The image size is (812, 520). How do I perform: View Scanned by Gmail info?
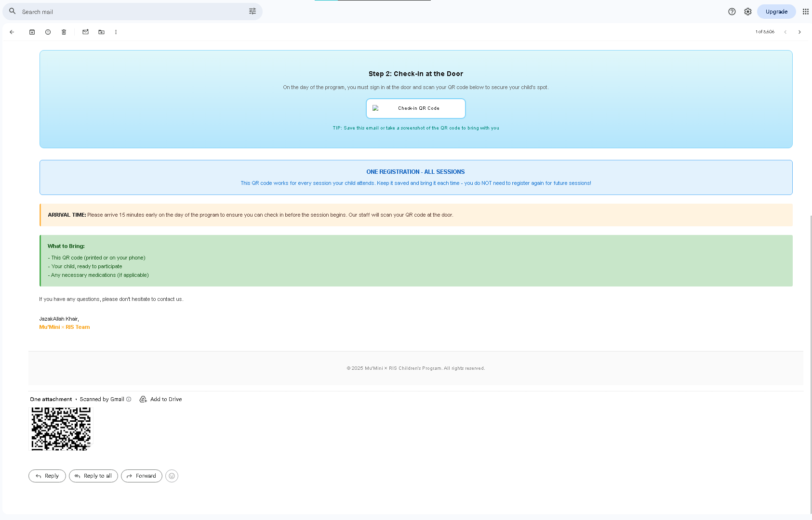tap(128, 399)
